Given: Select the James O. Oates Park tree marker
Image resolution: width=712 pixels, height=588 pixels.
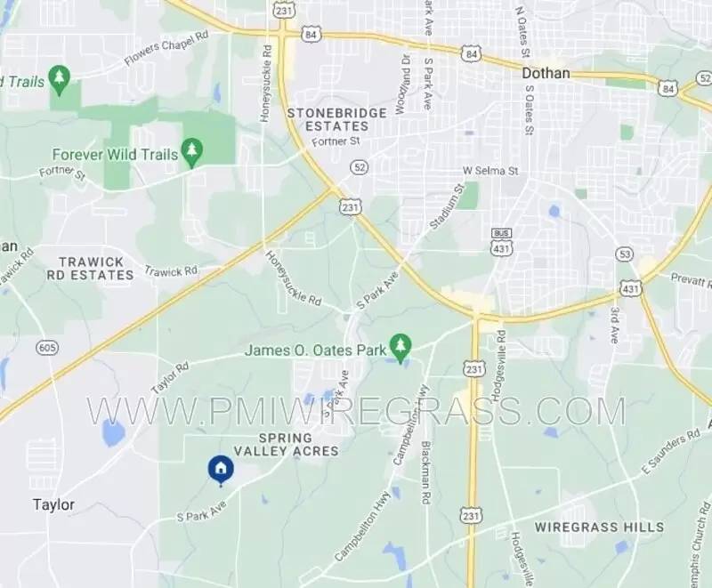Looking at the screenshot, I should 400,348.
